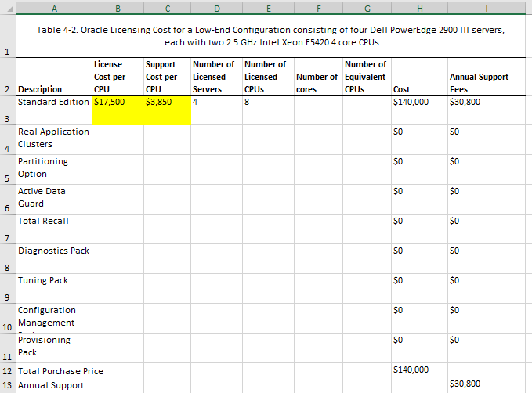Select Diagnostics Pack cost $0 cell
Viewport: 532px width, 393px height.
tap(419, 259)
